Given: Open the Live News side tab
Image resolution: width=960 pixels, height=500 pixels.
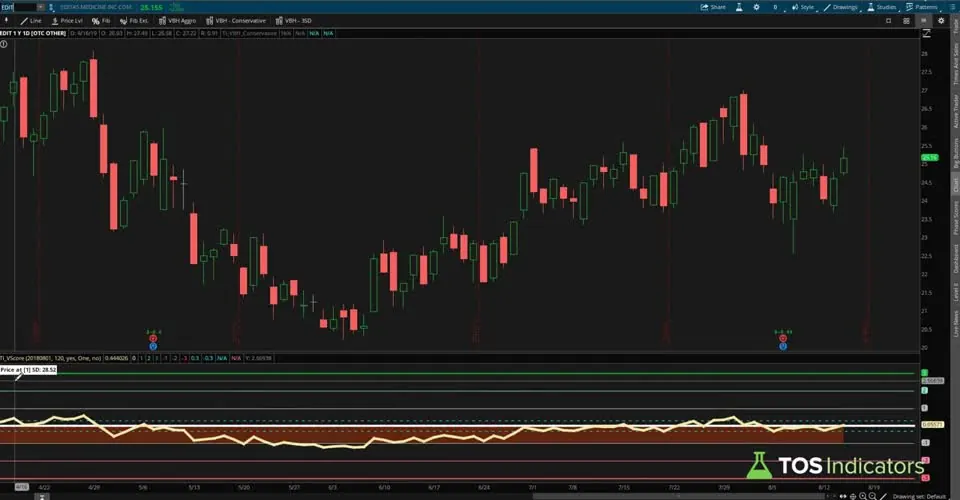Looking at the screenshot, I should (x=955, y=323).
